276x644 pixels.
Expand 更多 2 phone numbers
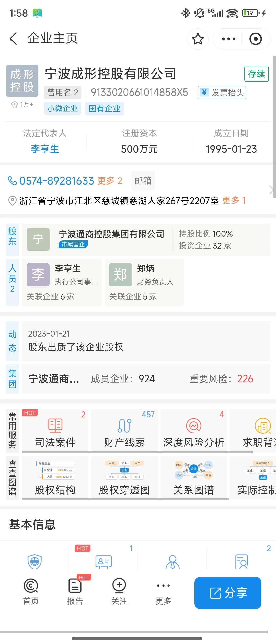pos(110,181)
